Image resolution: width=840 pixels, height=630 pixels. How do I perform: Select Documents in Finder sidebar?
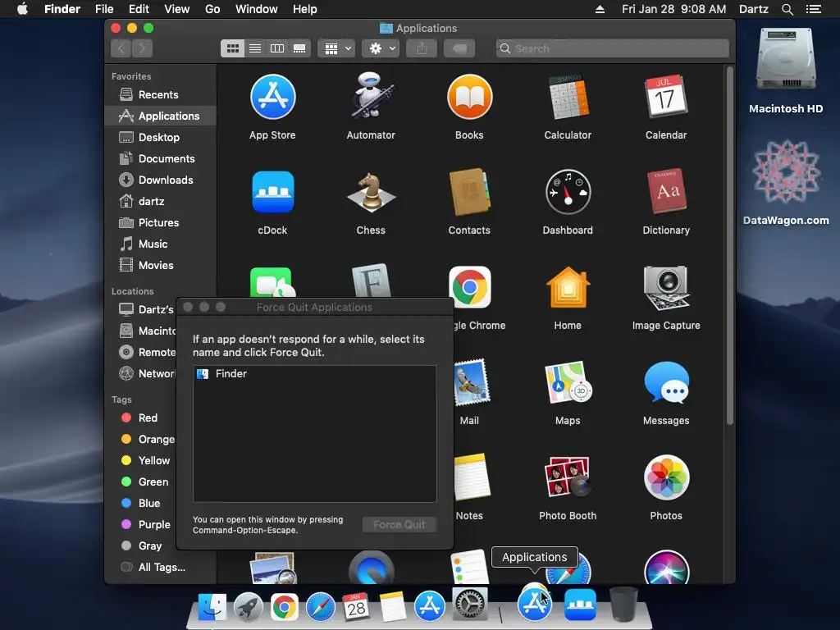pos(160,159)
